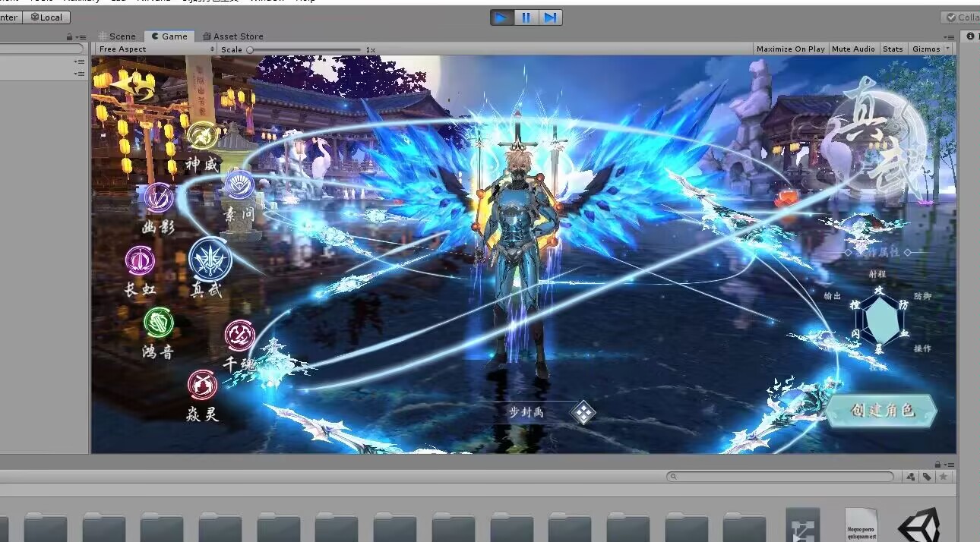Select the 鸿音 green class icon
The height and width of the screenshot is (542, 980).
coord(159,323)
